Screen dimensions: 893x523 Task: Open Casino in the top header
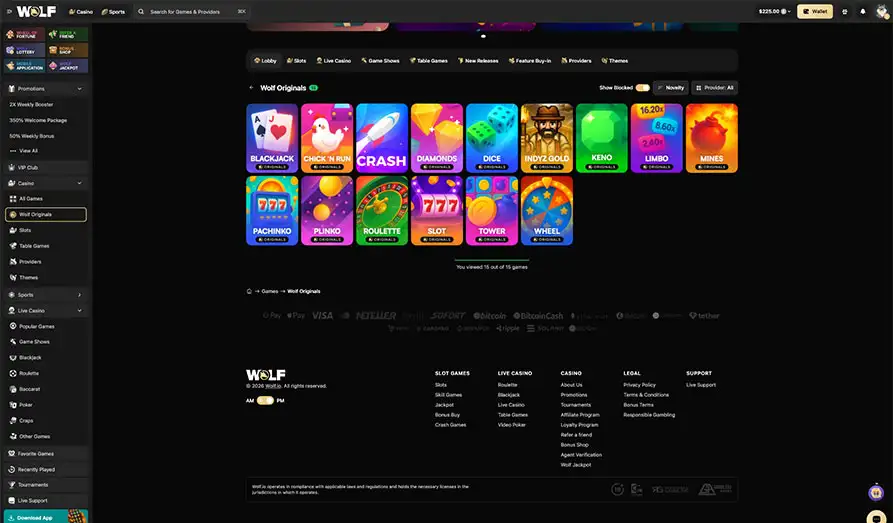[x=81, y=11]
